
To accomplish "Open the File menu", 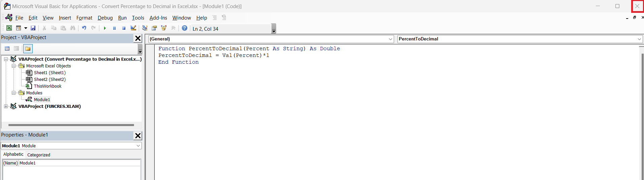I will [19, 18].
